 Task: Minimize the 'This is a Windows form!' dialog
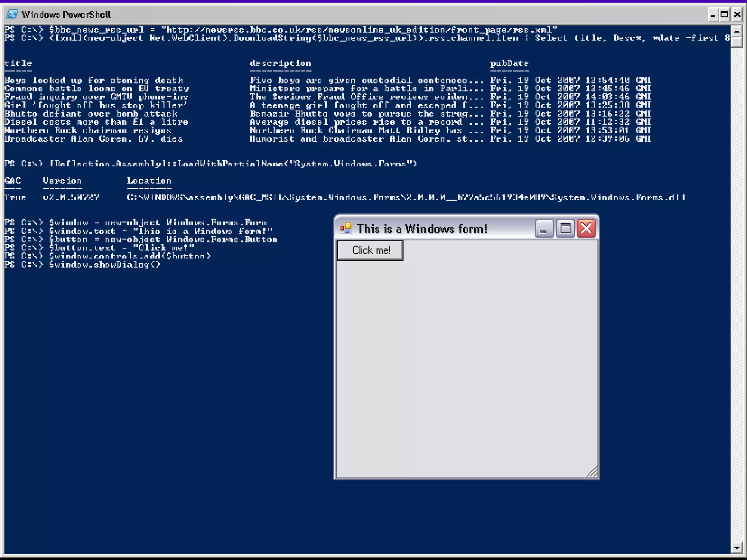tap(544, 229)
